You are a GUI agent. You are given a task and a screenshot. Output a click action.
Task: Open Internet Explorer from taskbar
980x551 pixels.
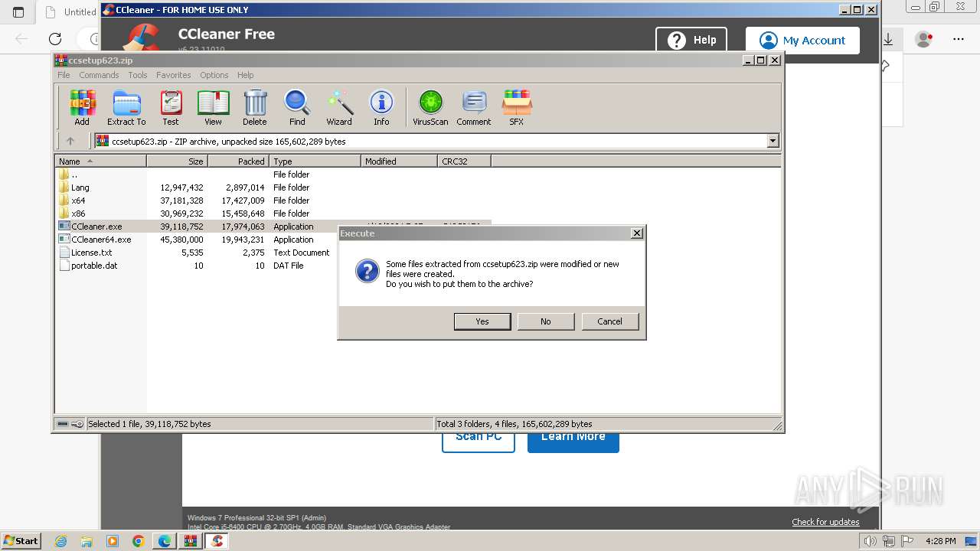tap(60, 541)
